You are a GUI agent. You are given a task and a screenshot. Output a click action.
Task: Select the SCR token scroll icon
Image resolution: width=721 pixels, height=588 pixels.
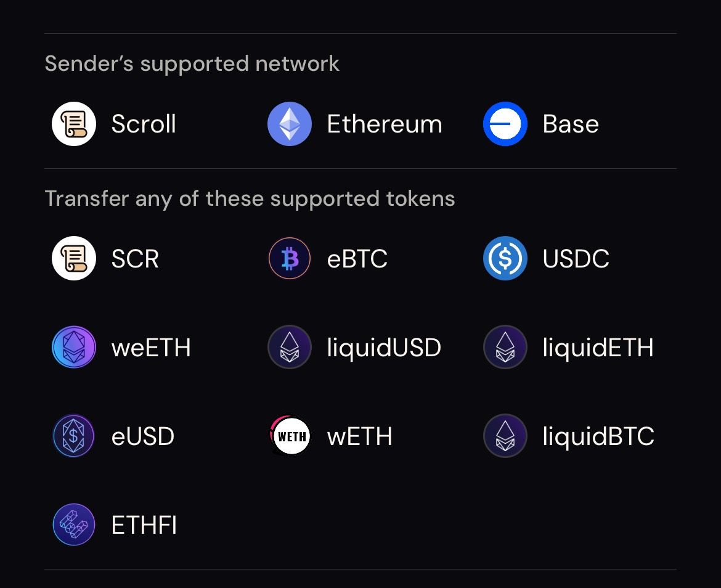tap(74, 259)
